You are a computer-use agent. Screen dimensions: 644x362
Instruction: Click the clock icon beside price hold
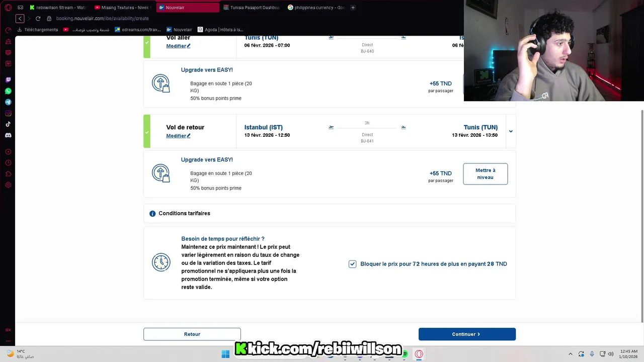(x=161, y=262)
